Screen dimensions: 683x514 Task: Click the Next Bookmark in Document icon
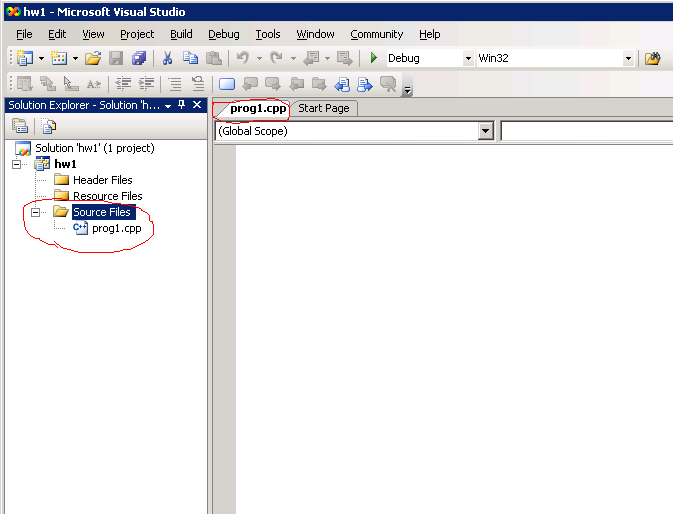click(x=365, y=83)
